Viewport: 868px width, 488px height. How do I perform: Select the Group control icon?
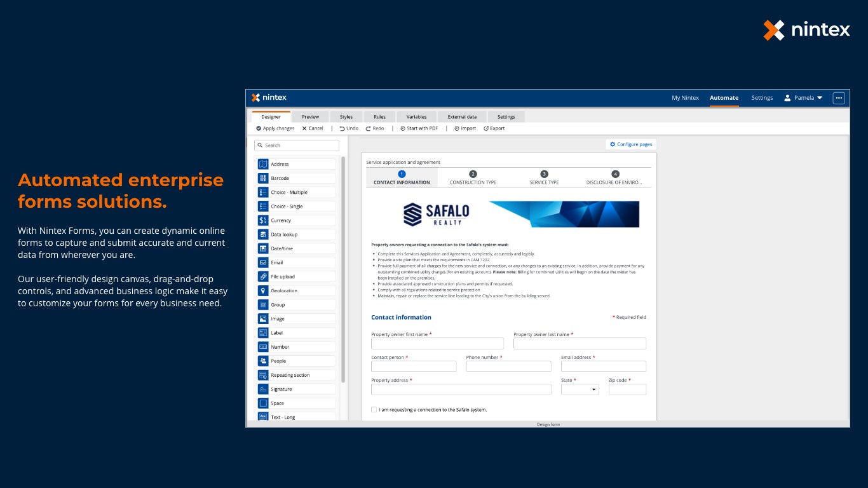(x=263, y=304)
